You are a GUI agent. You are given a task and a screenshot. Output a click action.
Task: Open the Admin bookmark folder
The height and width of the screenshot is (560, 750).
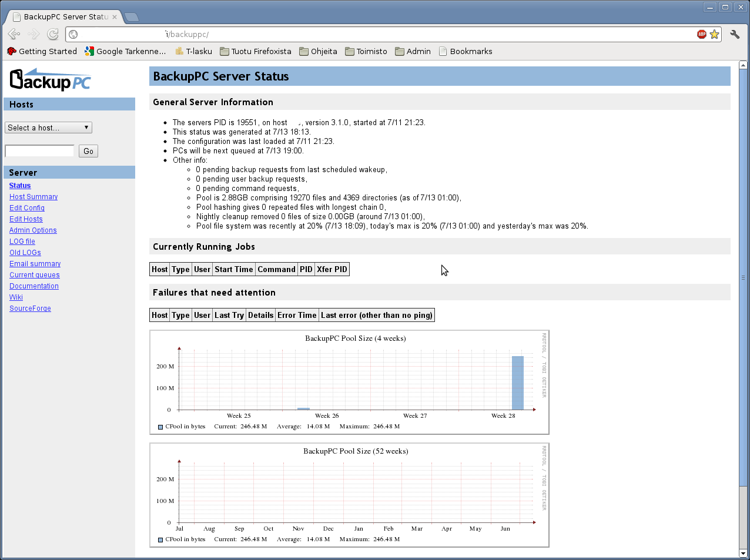(413, 51)
